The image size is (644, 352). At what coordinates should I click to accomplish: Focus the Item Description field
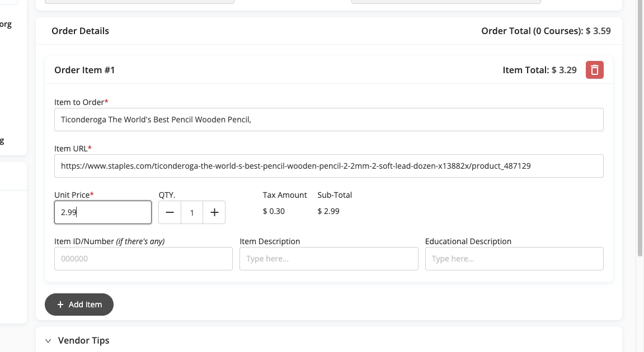328,259
